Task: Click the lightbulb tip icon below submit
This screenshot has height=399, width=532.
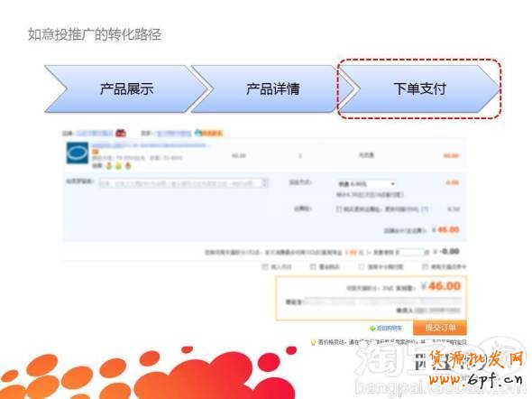Action: 313,342
